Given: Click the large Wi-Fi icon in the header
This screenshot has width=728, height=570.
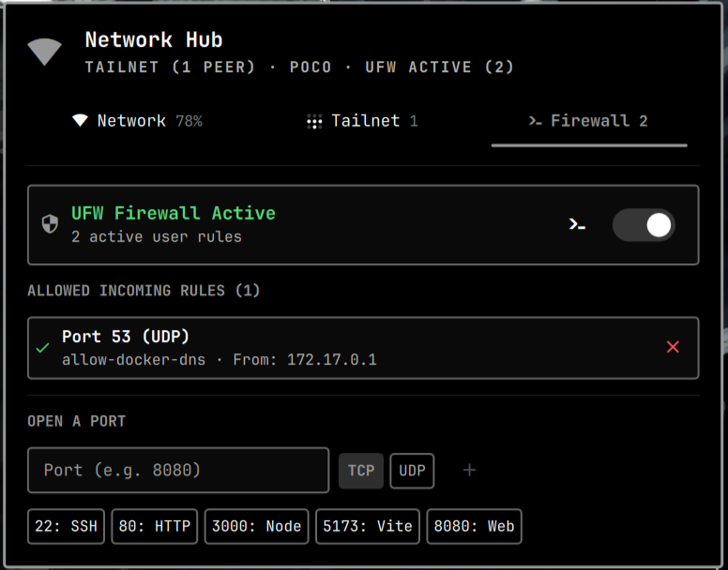Looking at the screenshot, I should 44,52.
